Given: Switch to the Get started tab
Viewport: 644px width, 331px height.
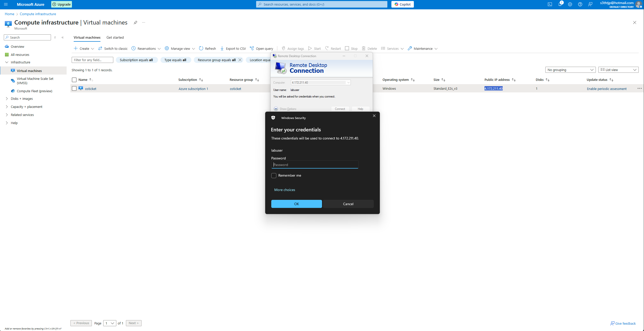Looking at the screenshot, I should 115,37.
